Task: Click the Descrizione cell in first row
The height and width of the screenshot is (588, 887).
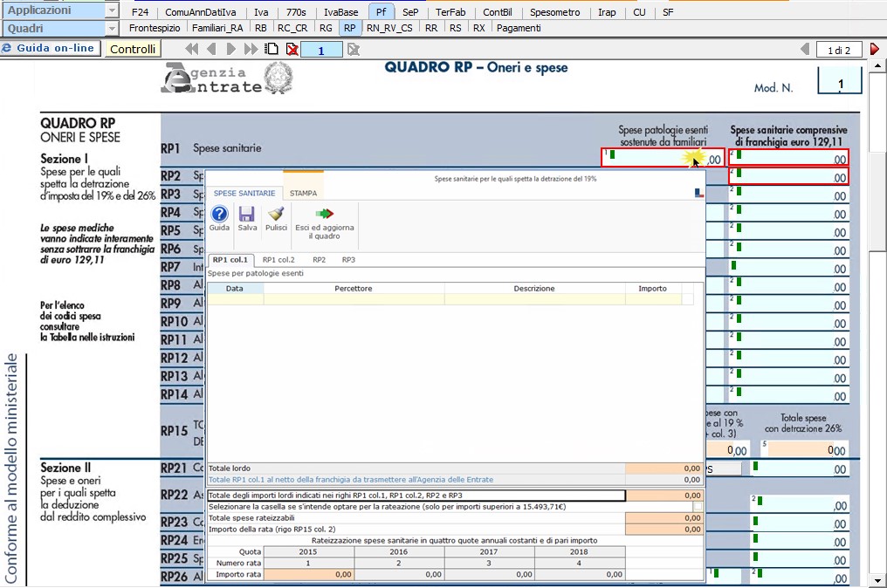Action: (534, 299)
